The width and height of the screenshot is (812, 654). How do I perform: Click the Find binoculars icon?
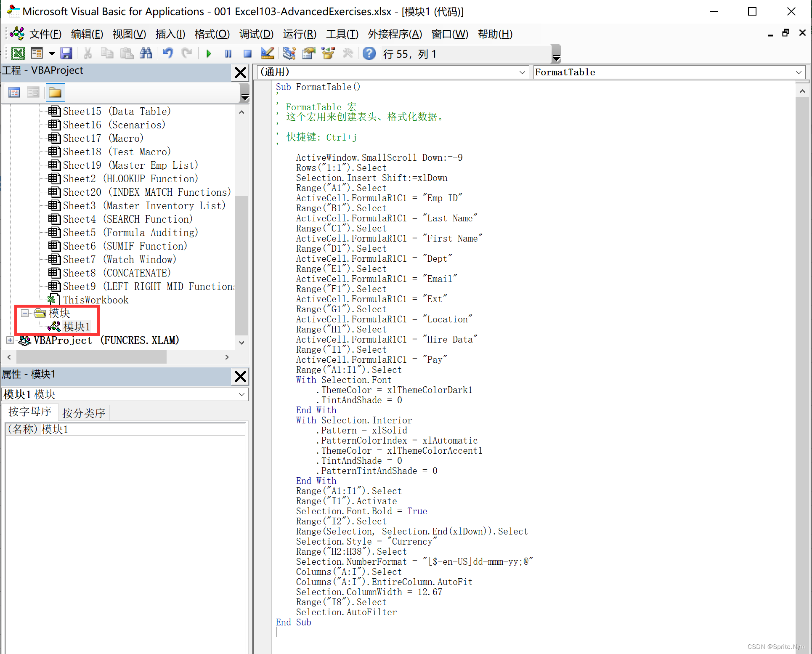point(146,53)
